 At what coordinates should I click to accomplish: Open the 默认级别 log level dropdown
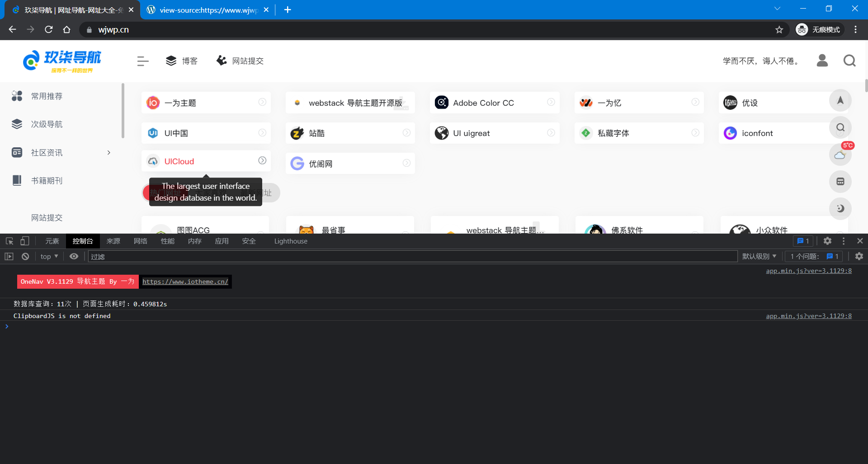(x=759, y=256)
